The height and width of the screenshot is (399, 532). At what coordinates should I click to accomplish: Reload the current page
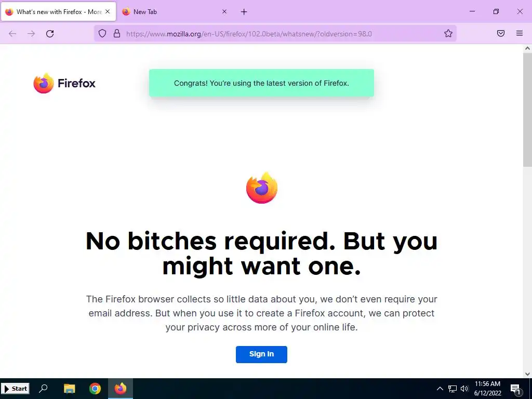click(x=50, y=34)
